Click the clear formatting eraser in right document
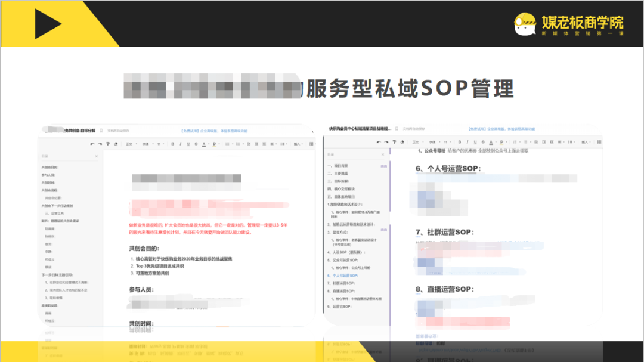The image size is (644, 362). (x=402, y=142)
